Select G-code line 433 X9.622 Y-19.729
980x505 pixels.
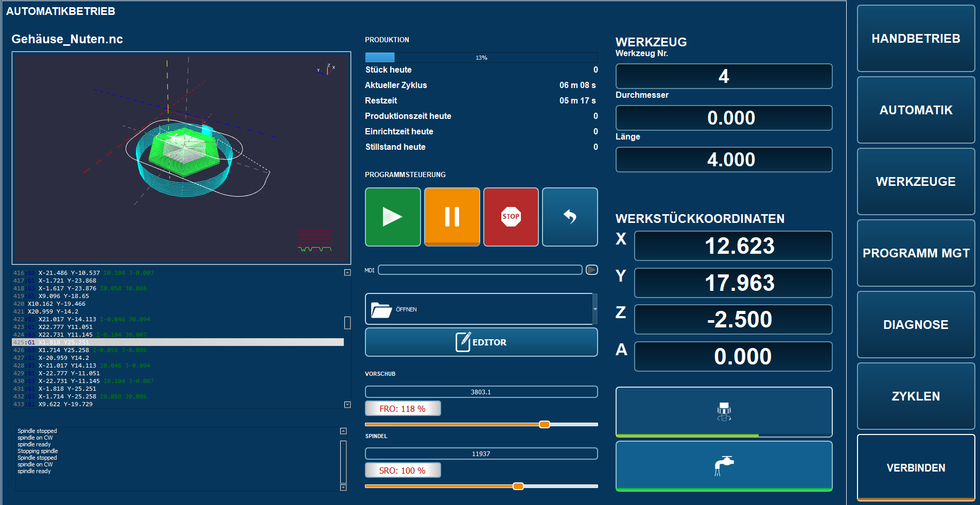[x=178, y=404]
